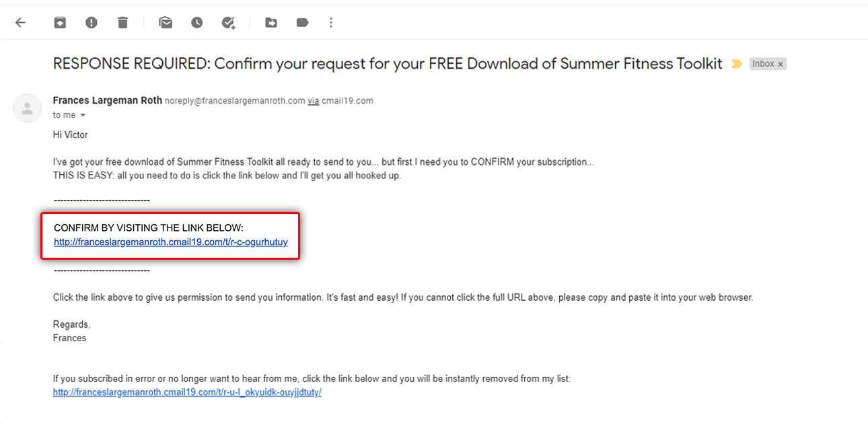Remove the Inbox label
Viewport: 868px width, 424px height.
pos(781,64)
